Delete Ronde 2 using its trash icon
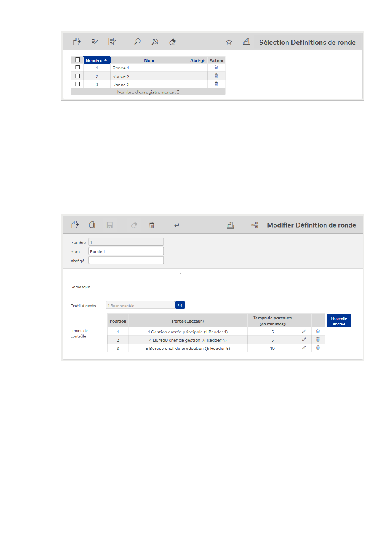Image resolution: width=392 pixels, height=555 pixels. (x=216, y=76)
